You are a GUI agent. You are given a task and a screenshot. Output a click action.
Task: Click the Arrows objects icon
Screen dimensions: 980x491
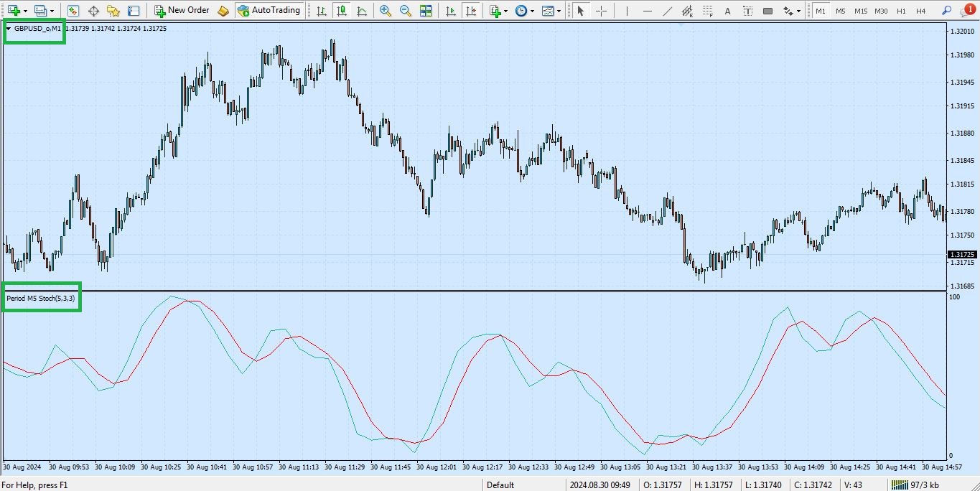788,11
